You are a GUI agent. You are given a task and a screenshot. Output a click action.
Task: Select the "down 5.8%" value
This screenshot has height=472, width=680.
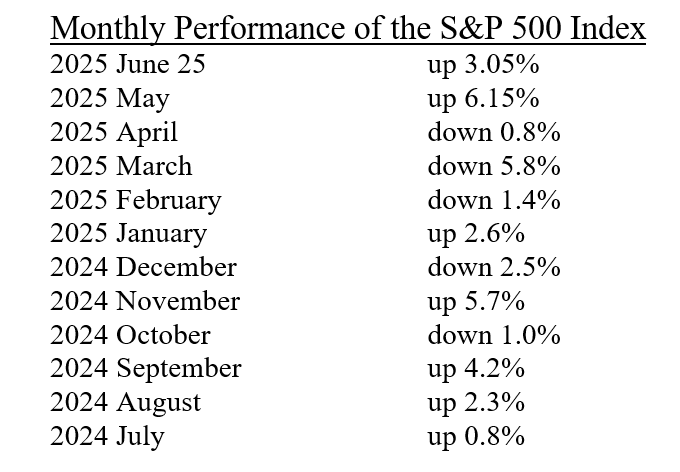[x=494, y=166]
